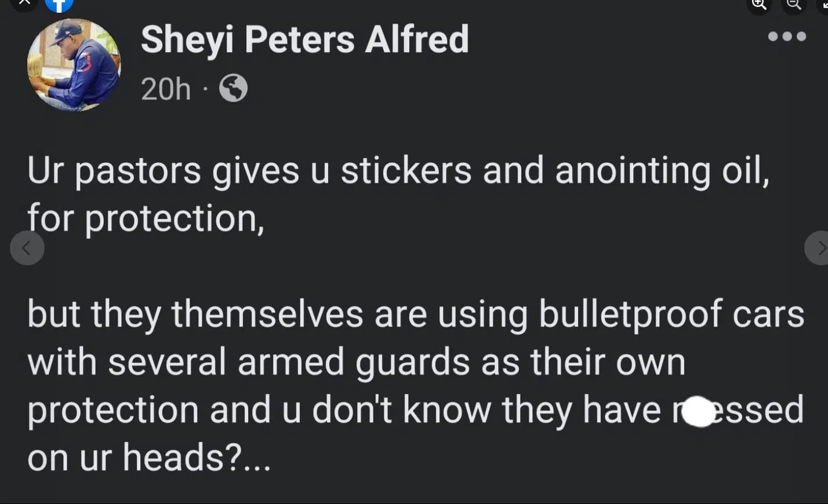
Task: Click the word "stickers" in the post
Action: pyautogui.click(x=406, y=171)
